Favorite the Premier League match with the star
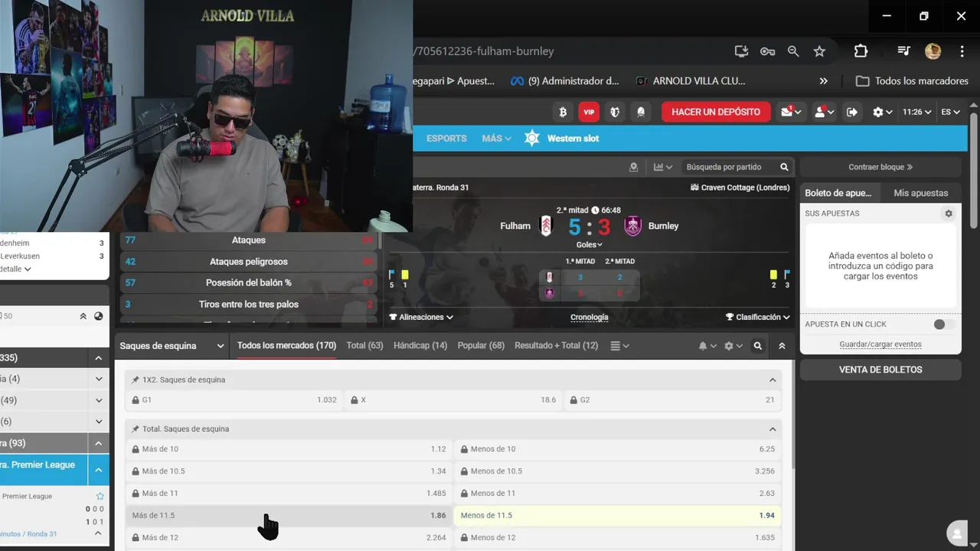980x551 pixels. pyautogui.click(x=100, y=497)
